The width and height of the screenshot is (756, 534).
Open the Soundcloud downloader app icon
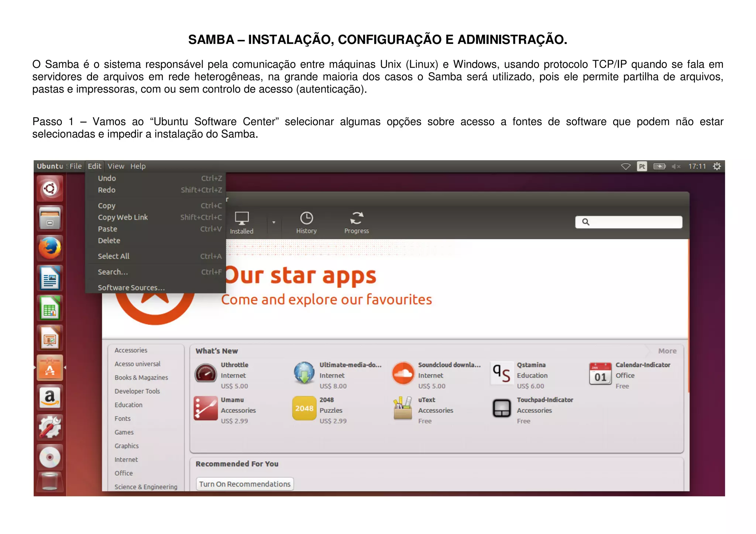(403, 373)
